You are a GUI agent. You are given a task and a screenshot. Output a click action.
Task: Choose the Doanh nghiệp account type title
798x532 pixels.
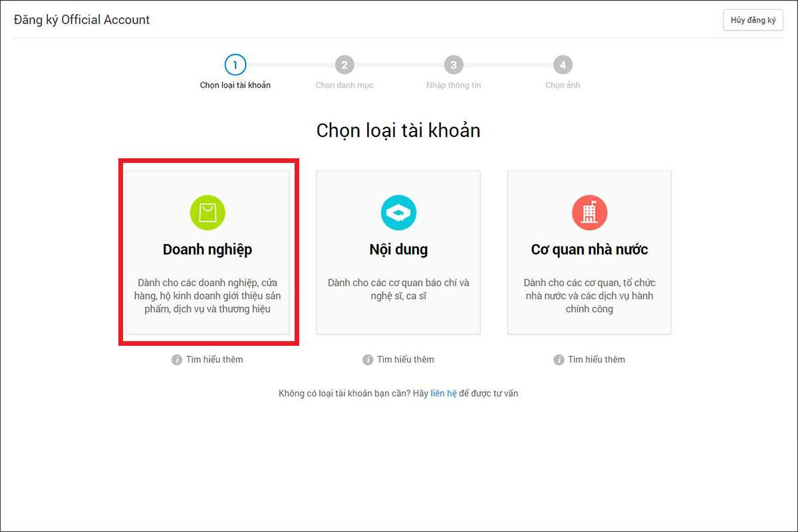tap(207, 251)
